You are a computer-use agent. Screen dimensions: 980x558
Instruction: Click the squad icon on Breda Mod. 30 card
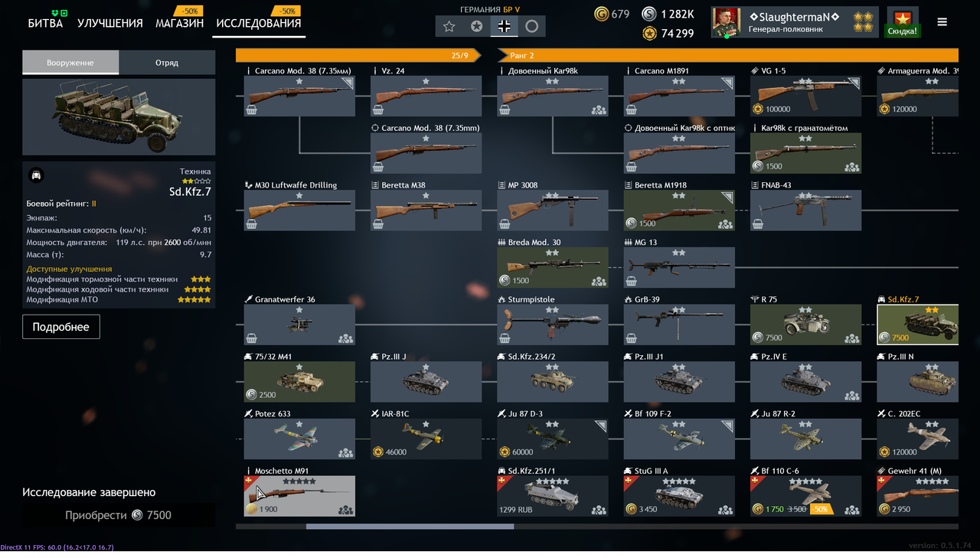[599, 281]
